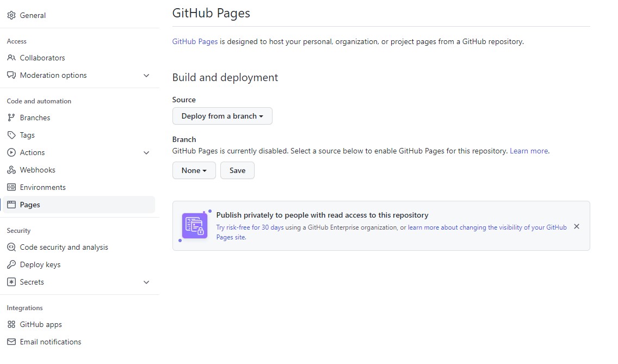Open the Learn more link
This screenshot has height=364, width=618.
529,151
